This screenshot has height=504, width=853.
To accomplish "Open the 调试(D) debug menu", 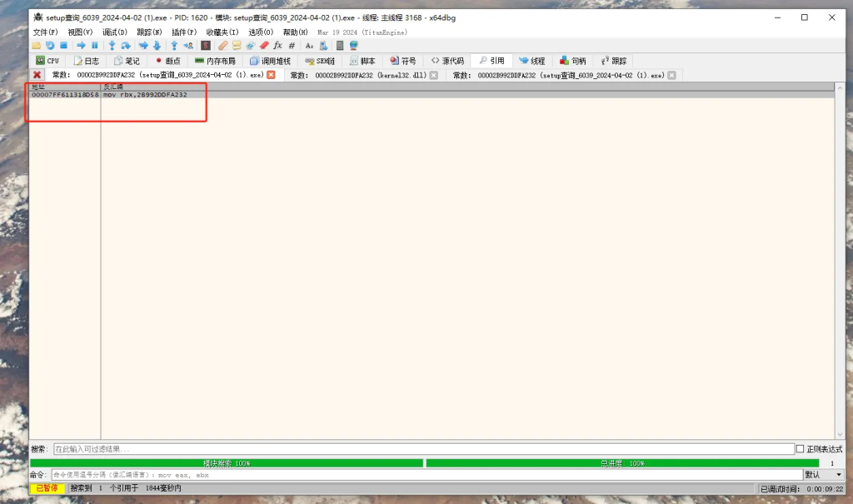I will (x=115, y=32).
